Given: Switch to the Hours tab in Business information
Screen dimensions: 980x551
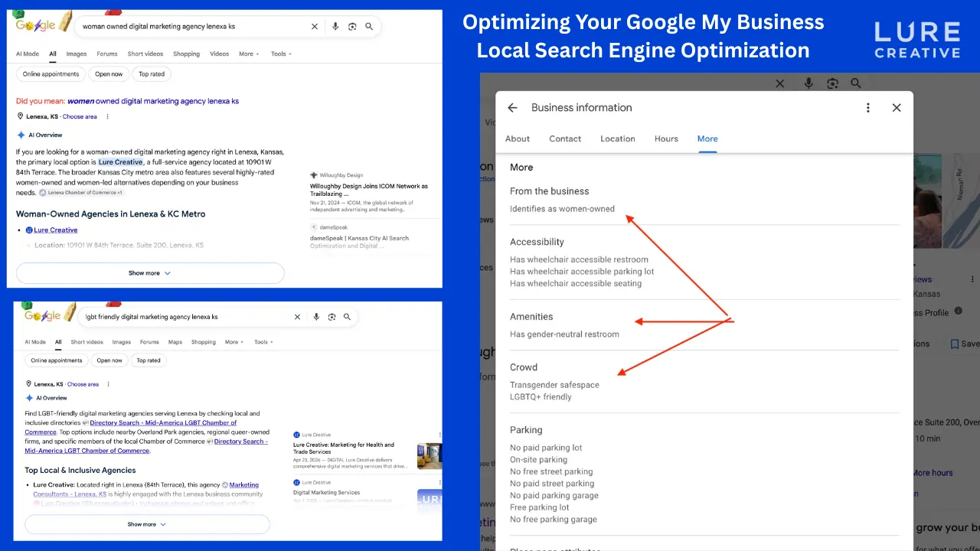Looking at the screenshot, I should [x=666, y=139].
